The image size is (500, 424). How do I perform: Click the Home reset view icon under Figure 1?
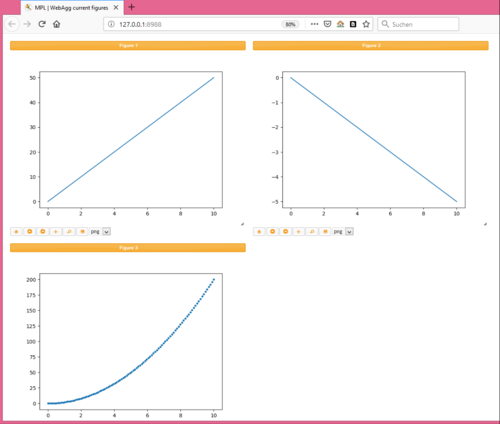click(16, 231)
